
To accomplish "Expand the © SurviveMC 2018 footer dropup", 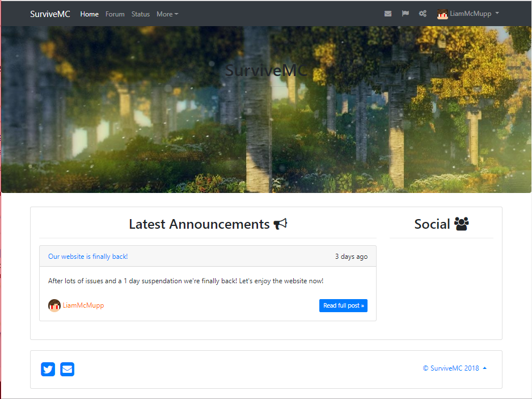I will [x=455, y=368].
